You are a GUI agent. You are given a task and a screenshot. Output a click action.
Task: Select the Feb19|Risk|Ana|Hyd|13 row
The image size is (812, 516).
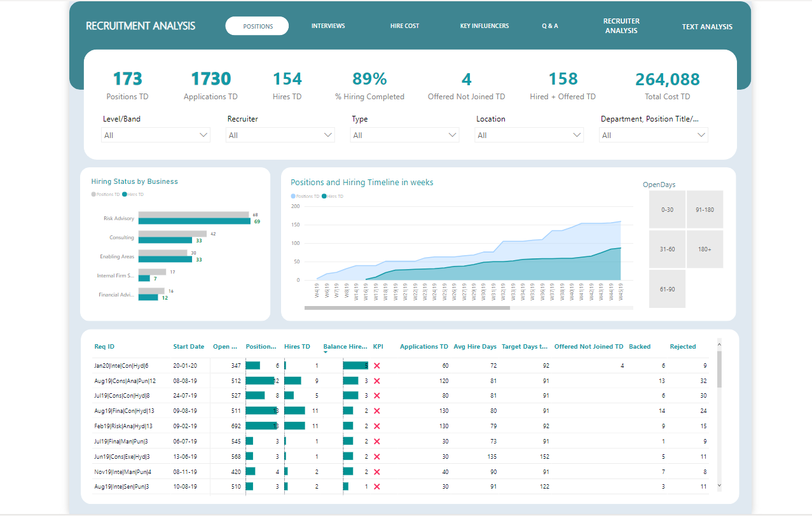pyautogui.click(x=401, y=426)
